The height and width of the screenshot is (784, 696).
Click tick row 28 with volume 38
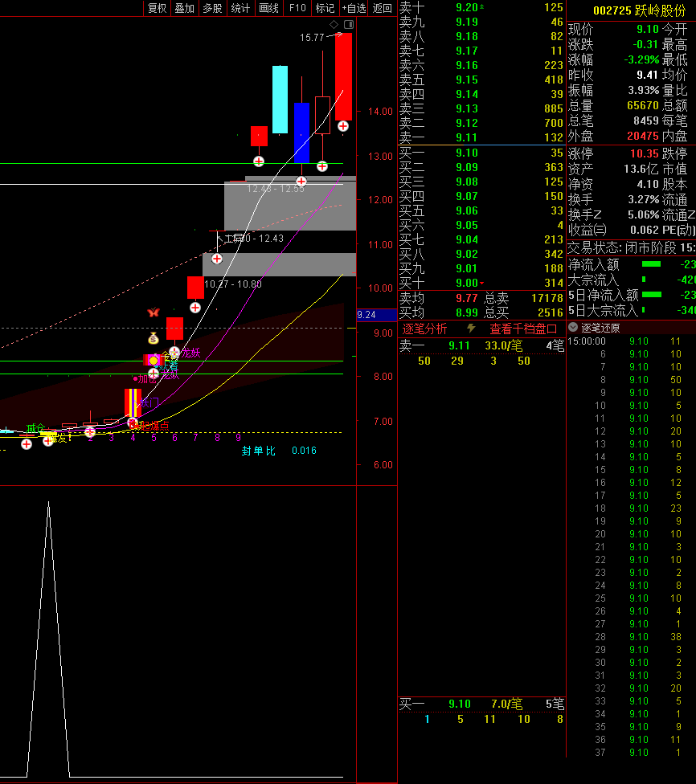pyautogui.click(x=630, y=636)
